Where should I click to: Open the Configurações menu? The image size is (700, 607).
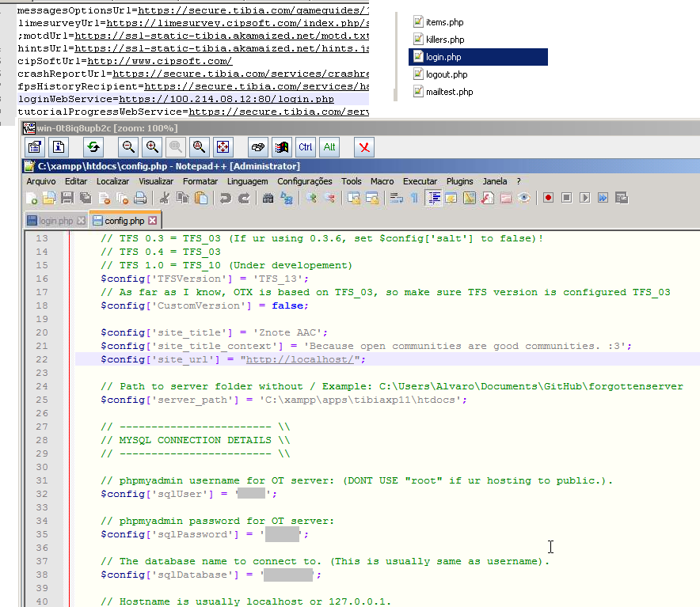coord(305,182)
